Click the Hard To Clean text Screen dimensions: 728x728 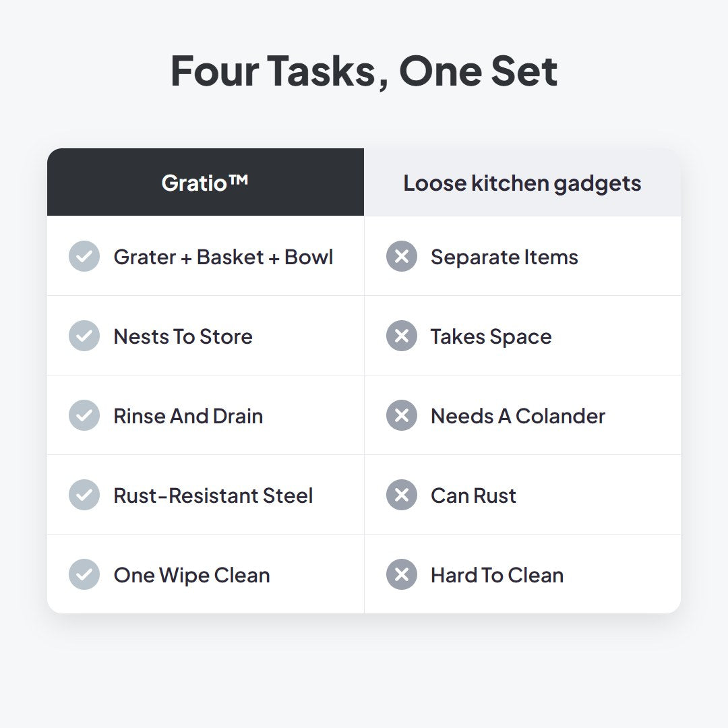[497, 575]
